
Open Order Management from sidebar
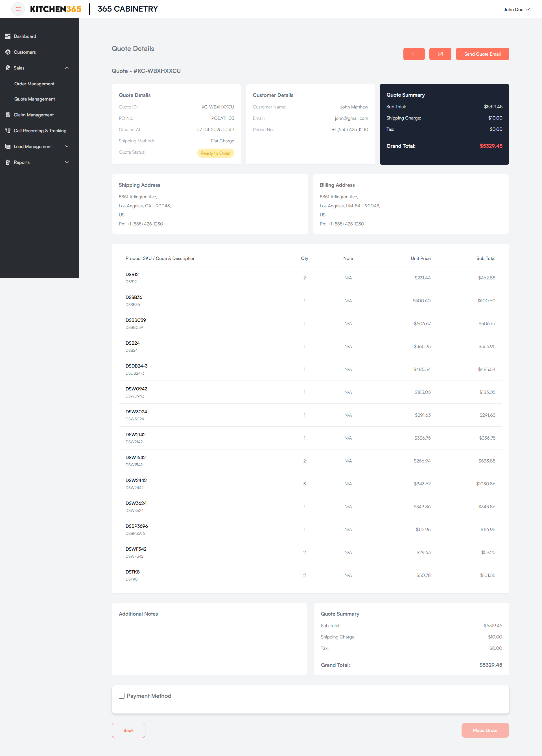(34, 84)
